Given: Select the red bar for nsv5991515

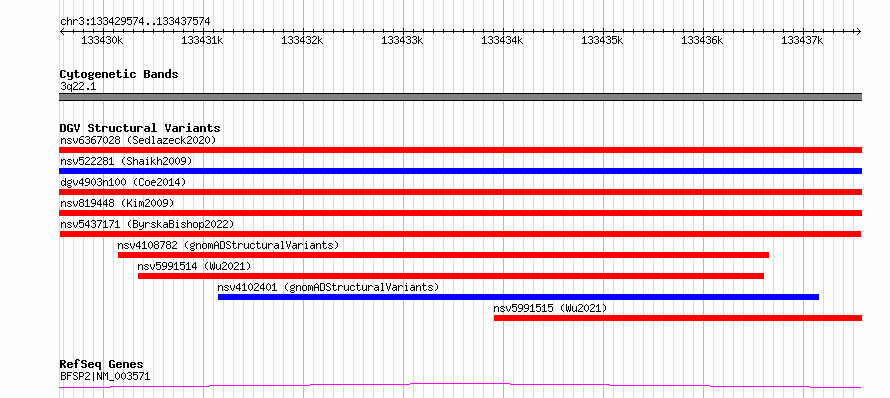Looking at the screenshot, I should tap(678, 318).
